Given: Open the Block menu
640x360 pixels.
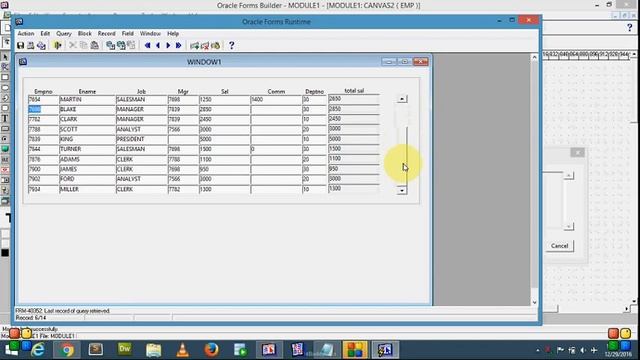Looking at the screenshot, I should [x=84, y=33].
